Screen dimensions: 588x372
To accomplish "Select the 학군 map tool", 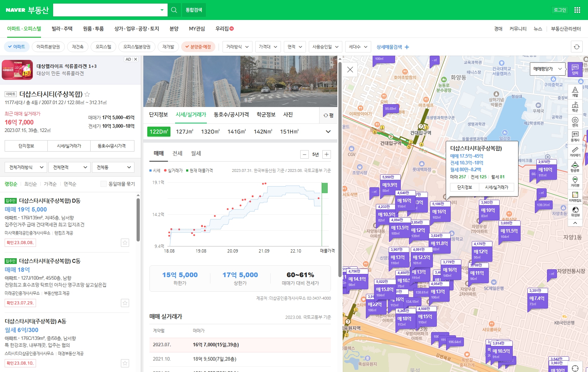I will pos(575,107).
